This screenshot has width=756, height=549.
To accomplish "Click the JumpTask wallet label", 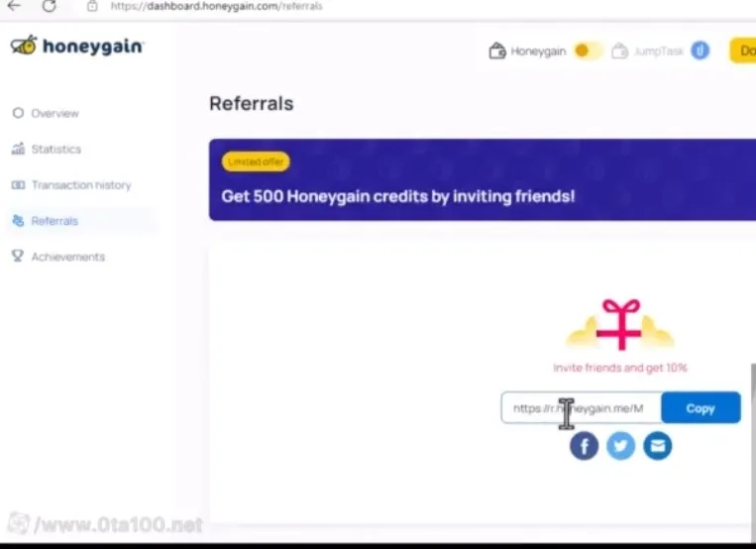I will [659, 52].
